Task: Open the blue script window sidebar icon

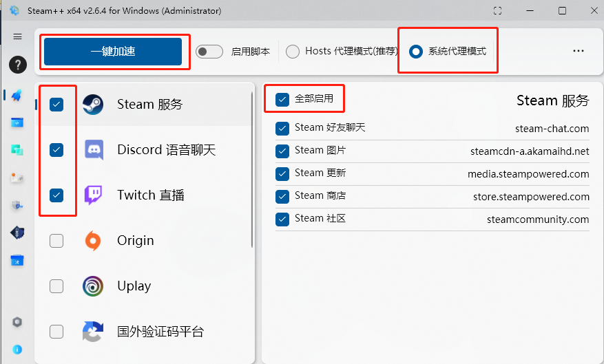Action: (17, 122)
